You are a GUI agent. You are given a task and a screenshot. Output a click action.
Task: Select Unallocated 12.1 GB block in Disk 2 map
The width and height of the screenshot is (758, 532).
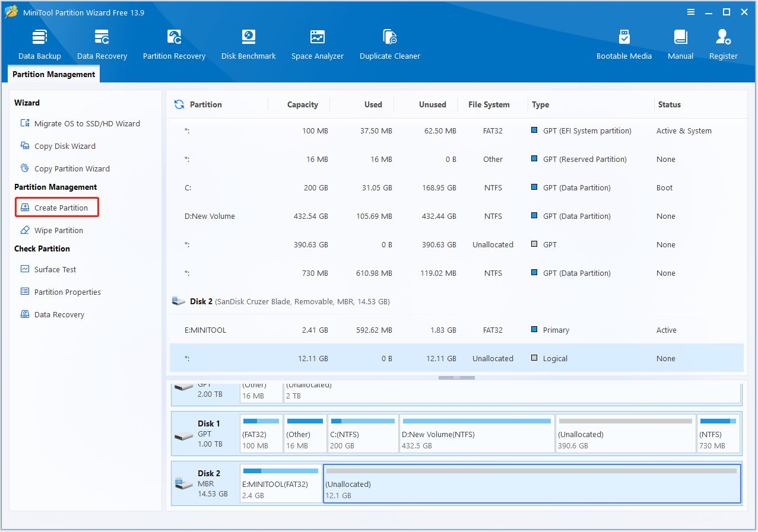532,483
